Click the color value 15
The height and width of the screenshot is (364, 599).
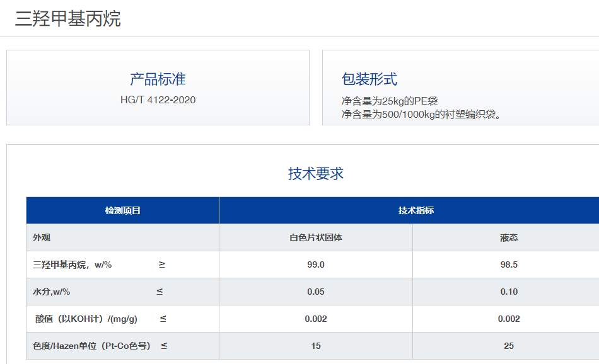316,346
